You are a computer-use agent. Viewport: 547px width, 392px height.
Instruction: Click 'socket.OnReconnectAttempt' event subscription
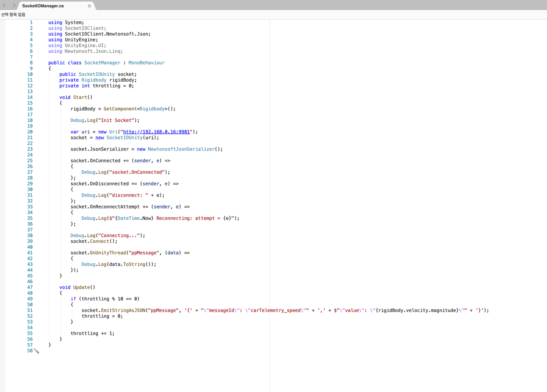105,207
